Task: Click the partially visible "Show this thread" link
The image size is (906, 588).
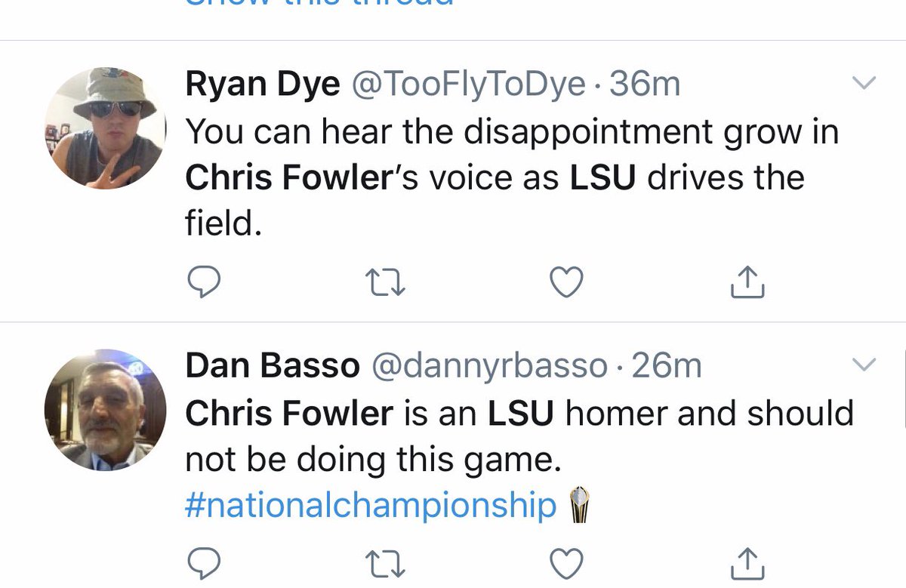Action: coord(317,4)
